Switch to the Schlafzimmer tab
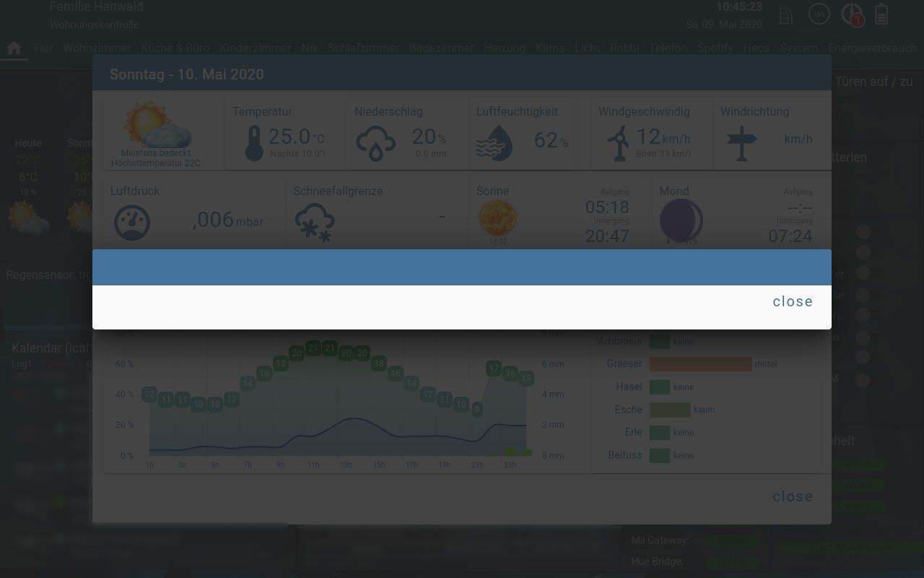 pos(363,48)
